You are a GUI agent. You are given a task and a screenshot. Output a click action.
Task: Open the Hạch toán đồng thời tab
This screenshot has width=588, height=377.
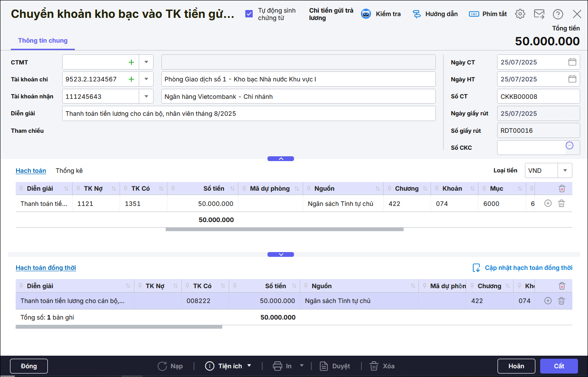(46, 268)
